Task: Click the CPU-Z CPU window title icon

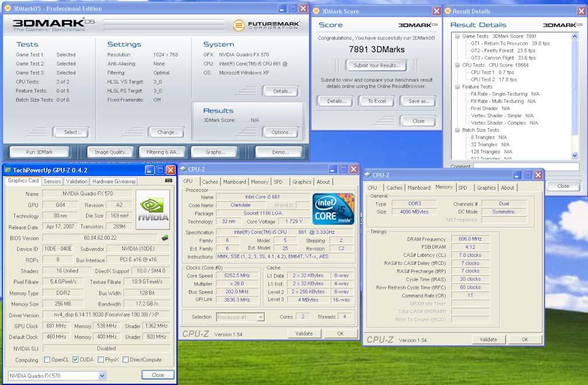Action: pos(183,170)
